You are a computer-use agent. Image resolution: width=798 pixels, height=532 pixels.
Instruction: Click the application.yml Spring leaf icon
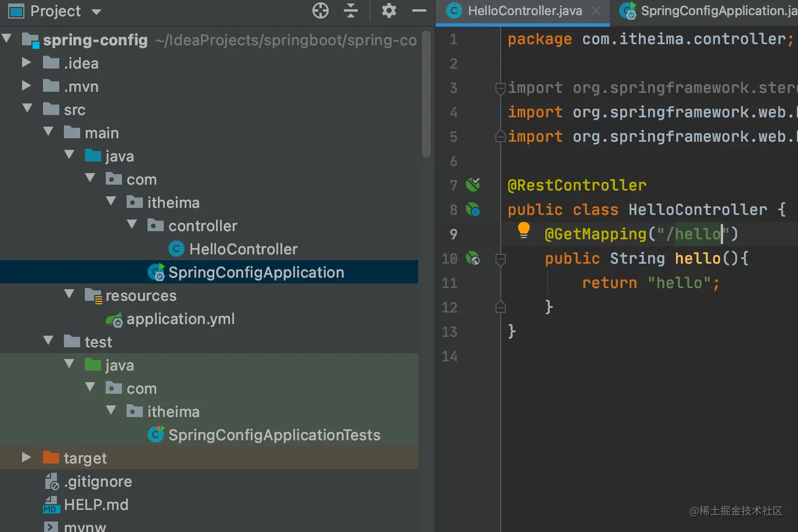click(114, 319)
